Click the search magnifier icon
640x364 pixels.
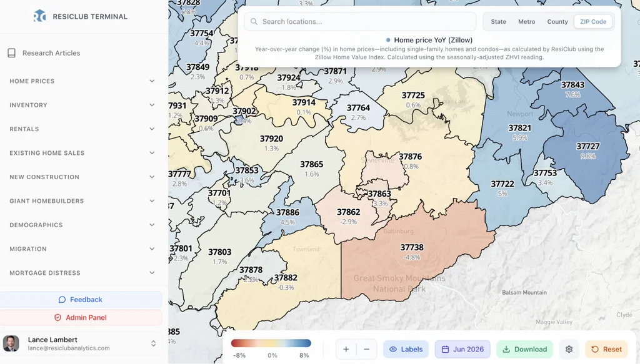254,22
